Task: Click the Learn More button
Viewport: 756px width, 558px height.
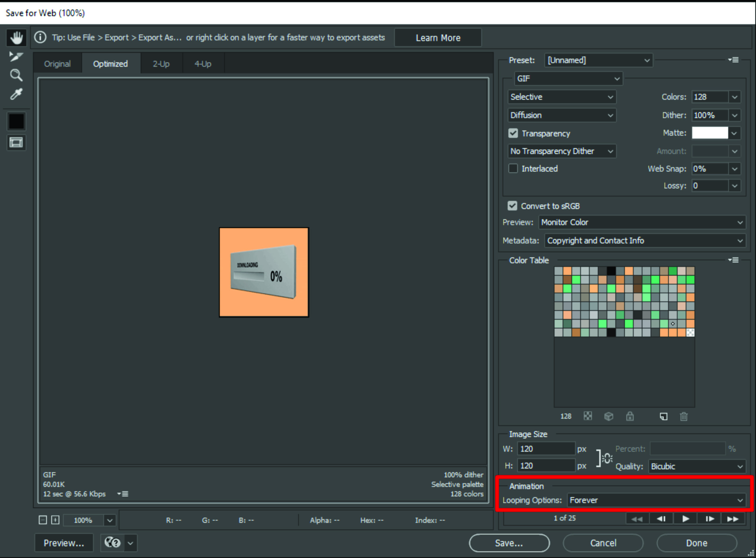Action: [438, 38]
